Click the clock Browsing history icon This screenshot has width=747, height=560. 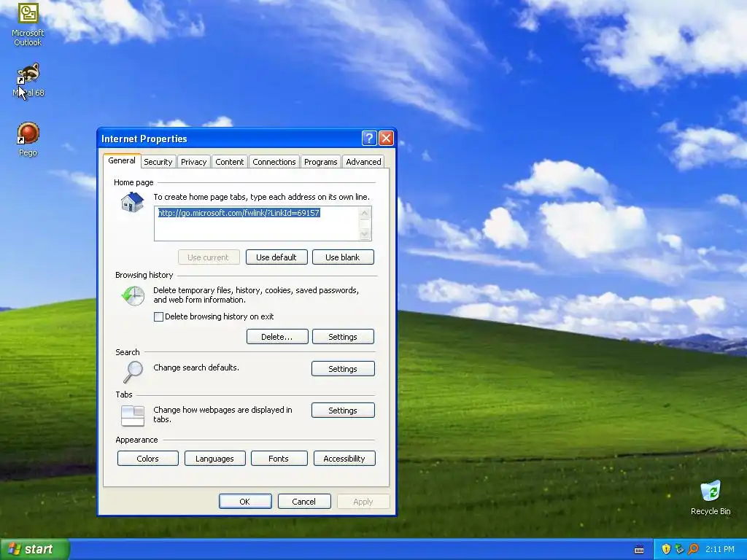pyautogui.click(x=133, y=296)
